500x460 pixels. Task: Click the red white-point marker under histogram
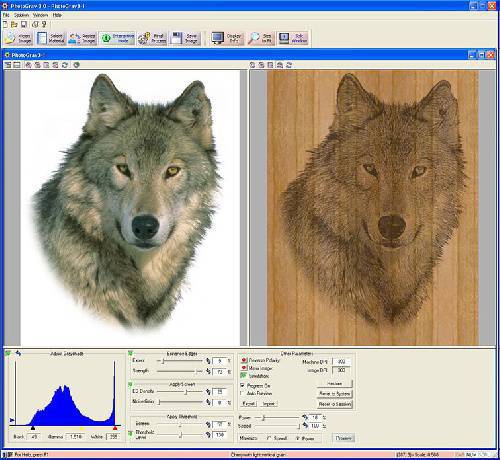click(115, 428)
